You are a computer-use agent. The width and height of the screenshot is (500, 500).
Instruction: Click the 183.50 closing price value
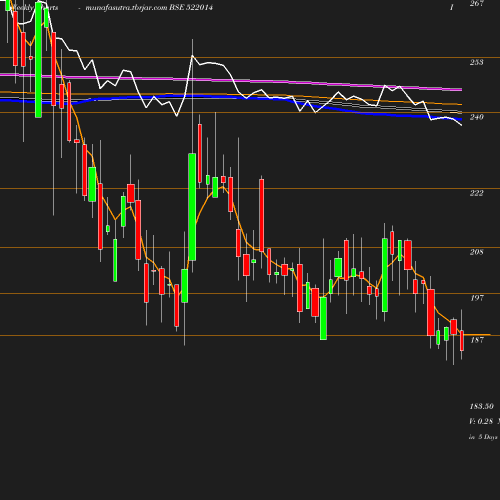(481, 406)
